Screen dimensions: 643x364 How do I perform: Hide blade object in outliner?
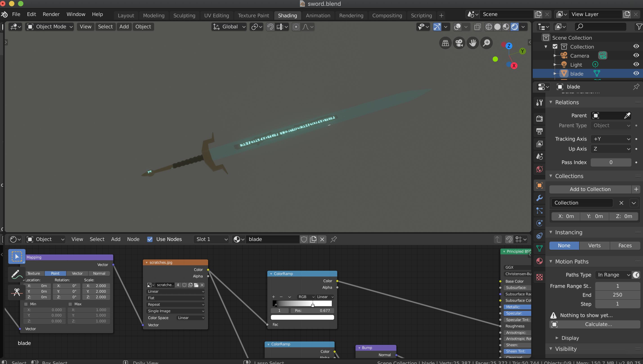click(x=636, y=74)
